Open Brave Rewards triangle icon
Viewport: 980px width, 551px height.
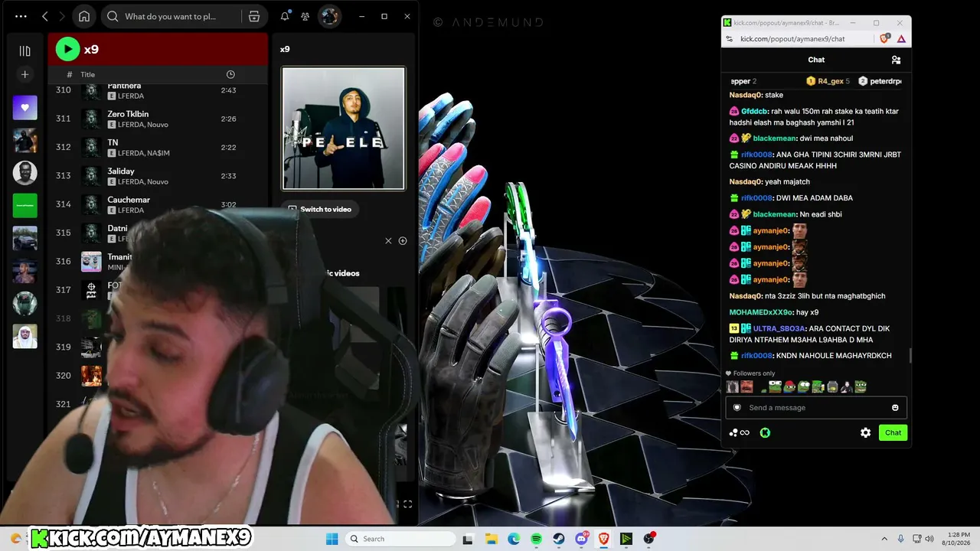click(901, 39)
